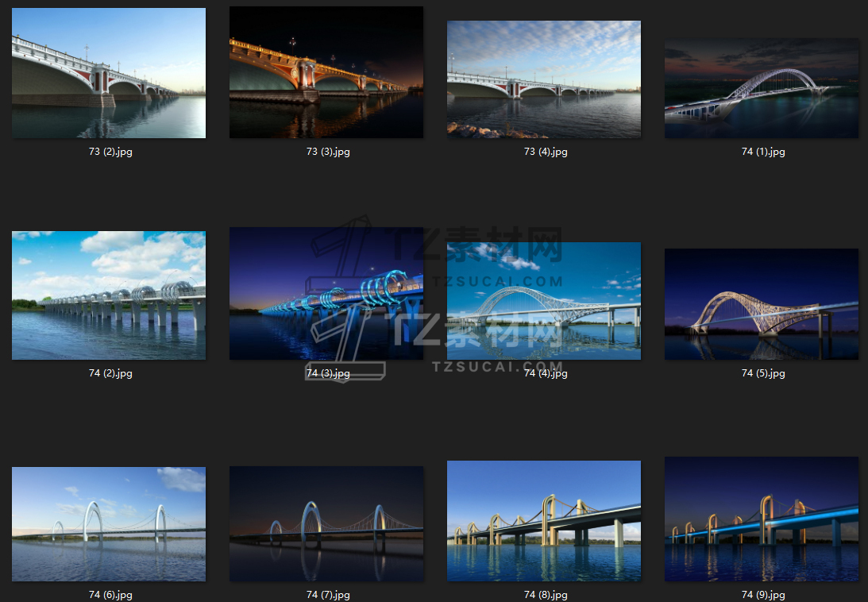The height and width of the screenshot is (602, 868).
Task: Click file name 74 (9).jpg
Action: coord(763,595)
